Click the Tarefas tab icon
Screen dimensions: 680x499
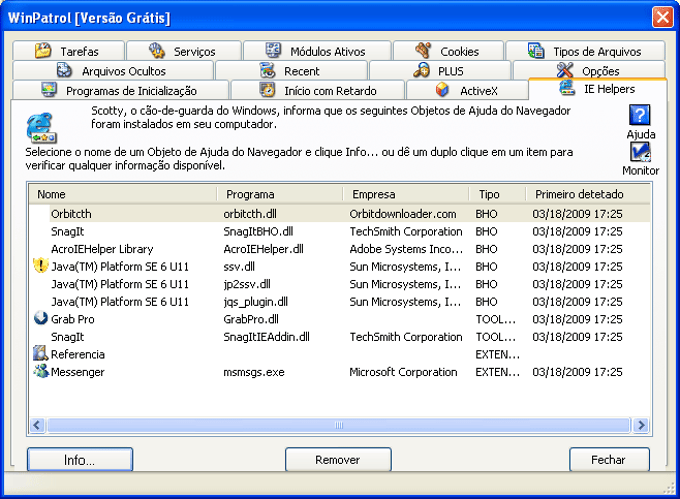pyautogui.click(x=43, y=51)
